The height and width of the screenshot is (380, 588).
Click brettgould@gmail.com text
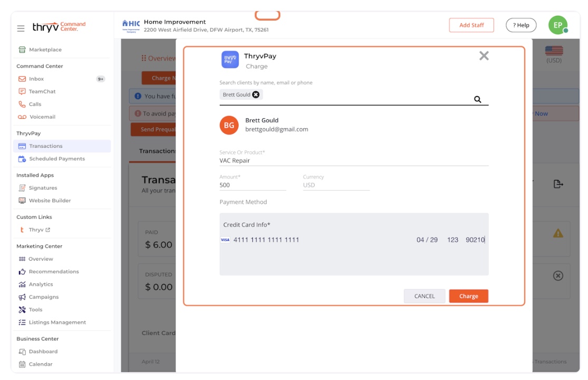277,129
